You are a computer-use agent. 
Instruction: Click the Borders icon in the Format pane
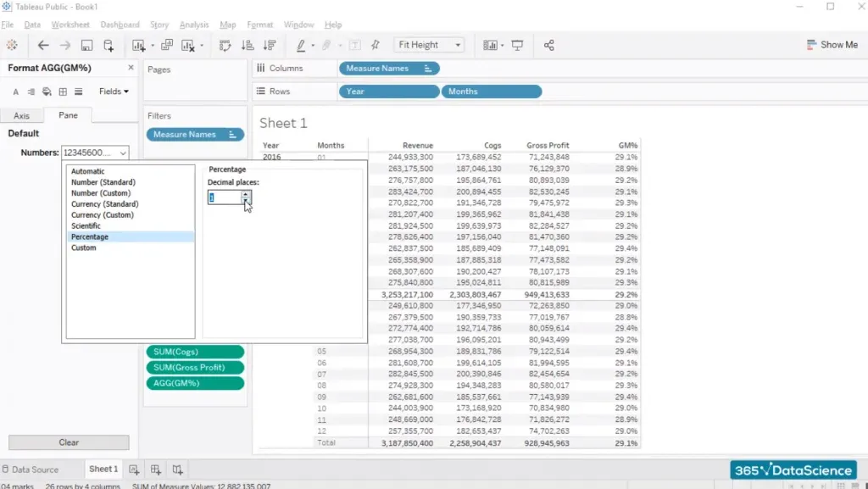(x=63, y=92)
